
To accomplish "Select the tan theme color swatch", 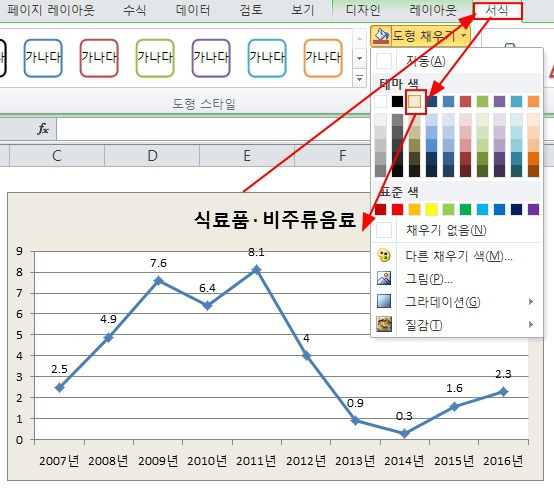I will pos(415,101).
